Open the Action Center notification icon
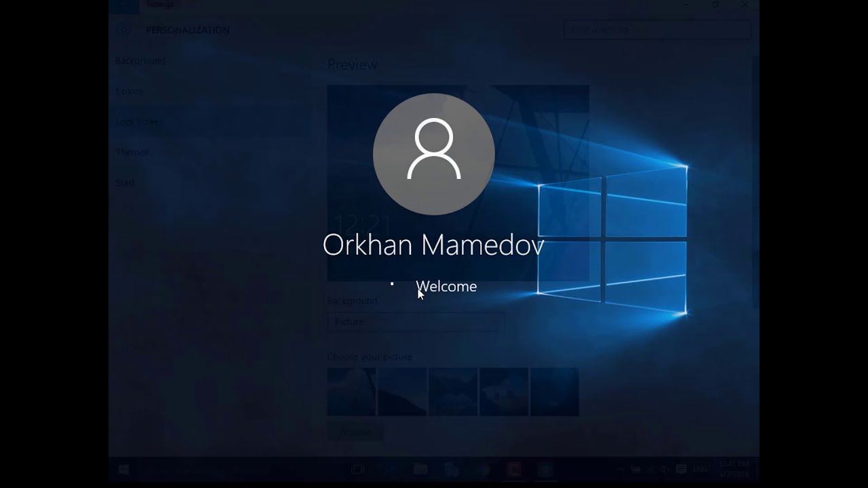The image size is (868, 488). 681,469
